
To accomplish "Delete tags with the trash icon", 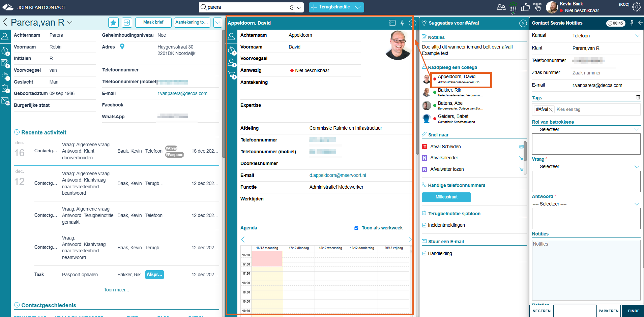I will point(638,97).
